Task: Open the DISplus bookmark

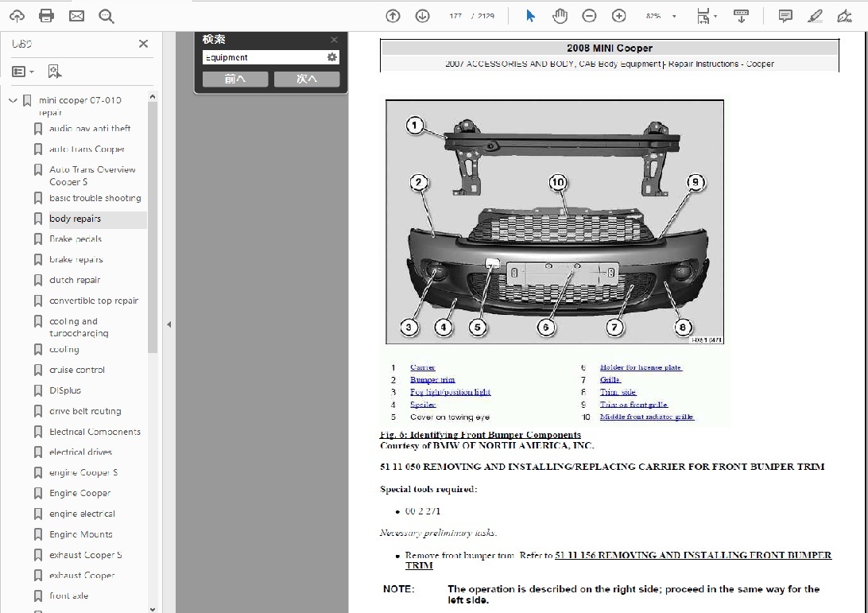Action: click(x=64, y=390)
